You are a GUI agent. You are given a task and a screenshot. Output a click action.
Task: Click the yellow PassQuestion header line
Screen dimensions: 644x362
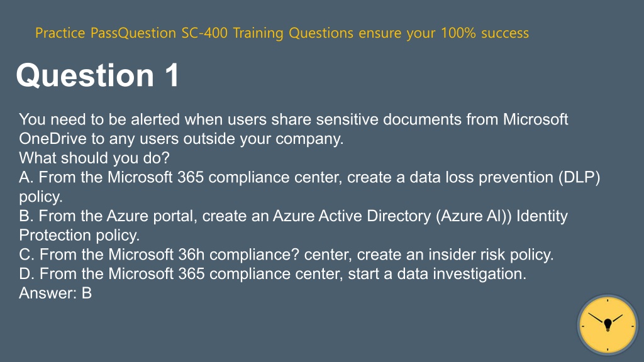pyautogui.click(x=282, y=33)
